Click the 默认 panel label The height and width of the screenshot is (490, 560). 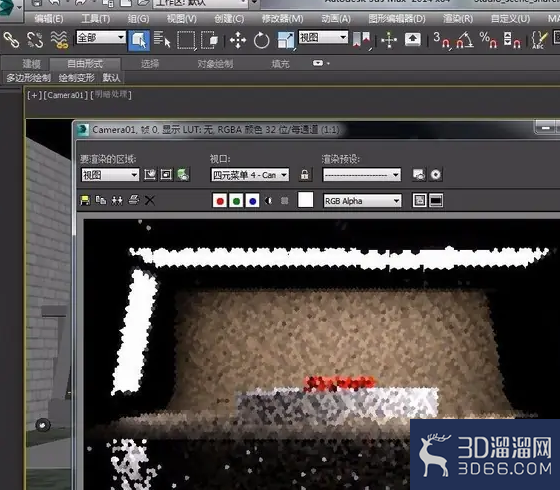[111, 78]
